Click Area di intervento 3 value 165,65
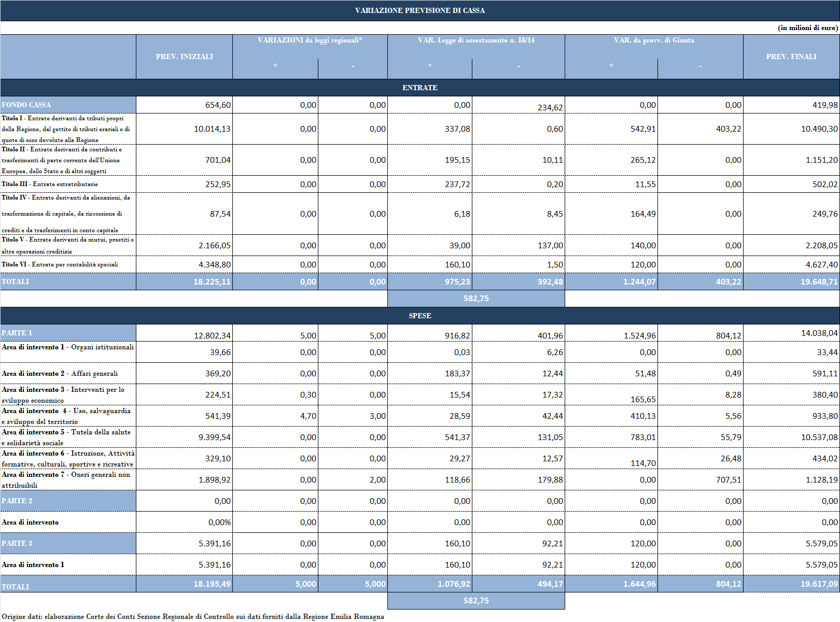The image size is (840, 622). point(643,399)
